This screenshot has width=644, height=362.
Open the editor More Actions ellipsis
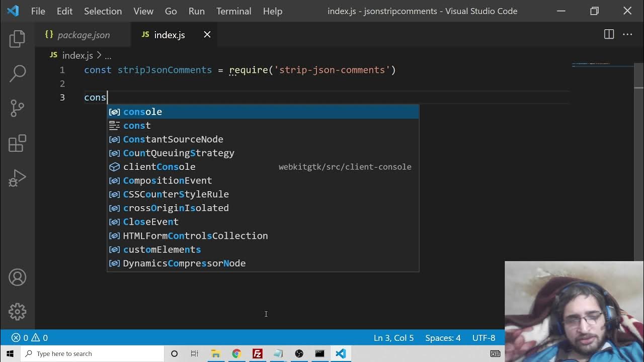[x=627, y=34]
